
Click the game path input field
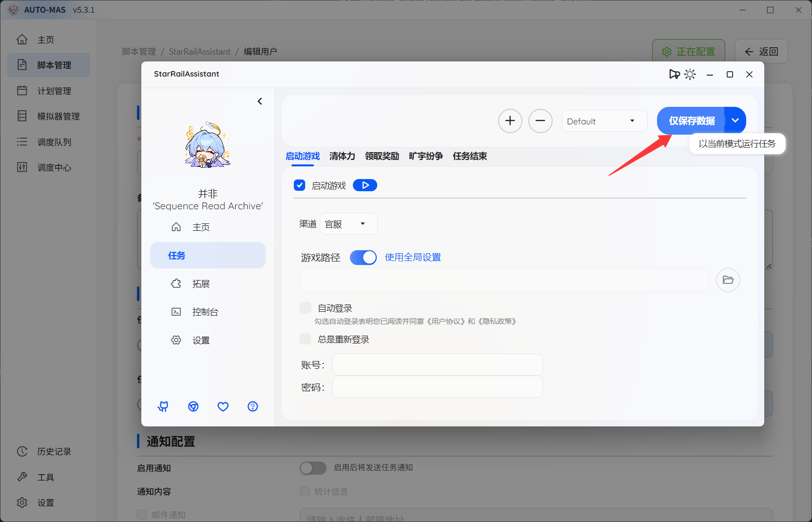[504, 280]
